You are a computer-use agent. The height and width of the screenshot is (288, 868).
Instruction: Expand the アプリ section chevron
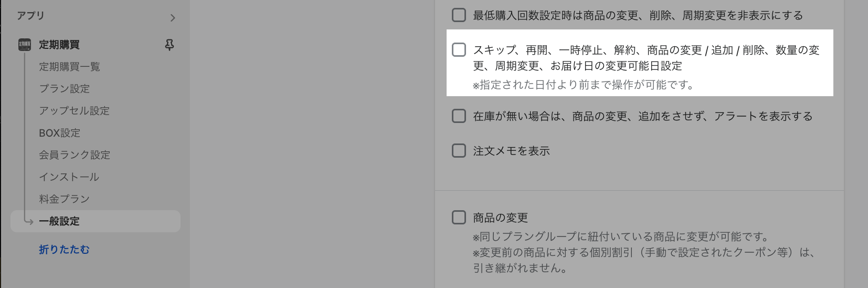173,18
